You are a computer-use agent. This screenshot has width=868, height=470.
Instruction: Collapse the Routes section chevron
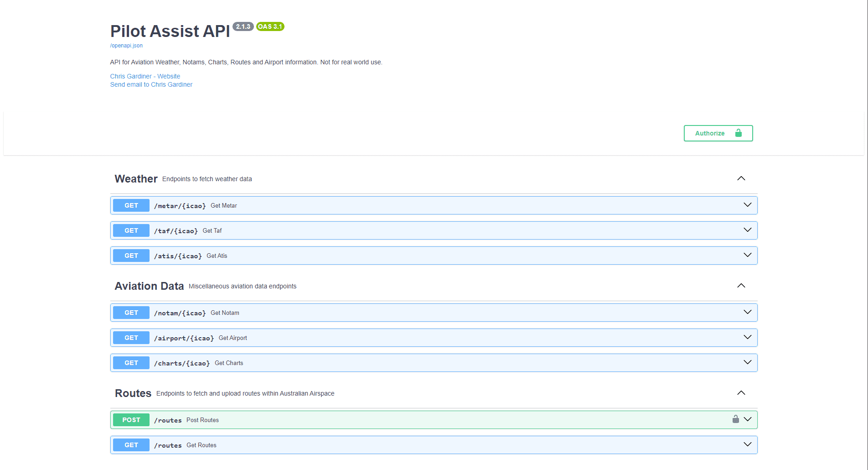[x=741, y=393]
